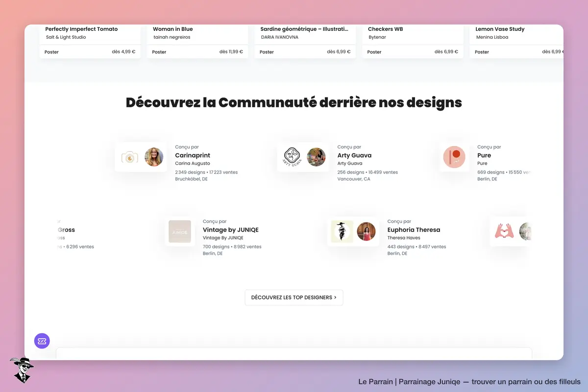Click the Découvrez la Communauté heading
The image size is (588, 392).
(294, 102)
